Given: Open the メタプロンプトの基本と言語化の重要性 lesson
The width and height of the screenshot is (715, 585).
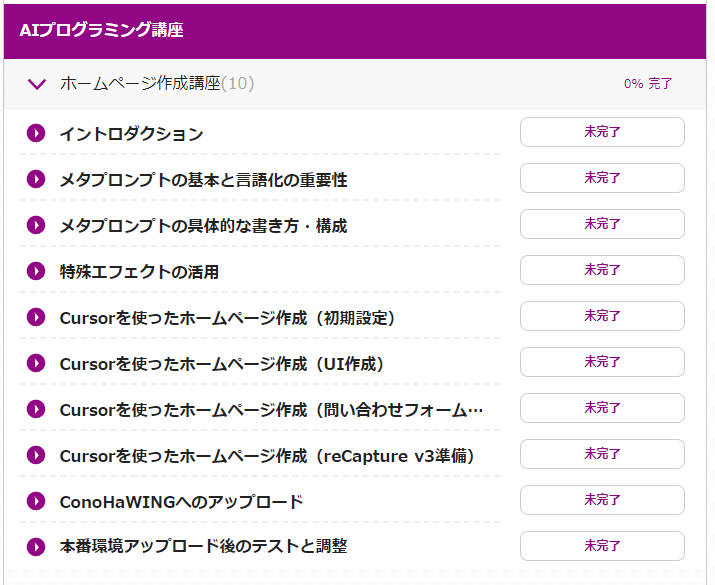Looking at the screenshot, I should (203, 180).
